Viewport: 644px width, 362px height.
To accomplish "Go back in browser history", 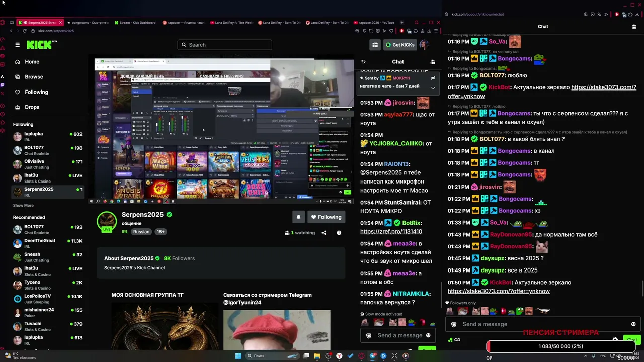I will [x=11, y=31].
